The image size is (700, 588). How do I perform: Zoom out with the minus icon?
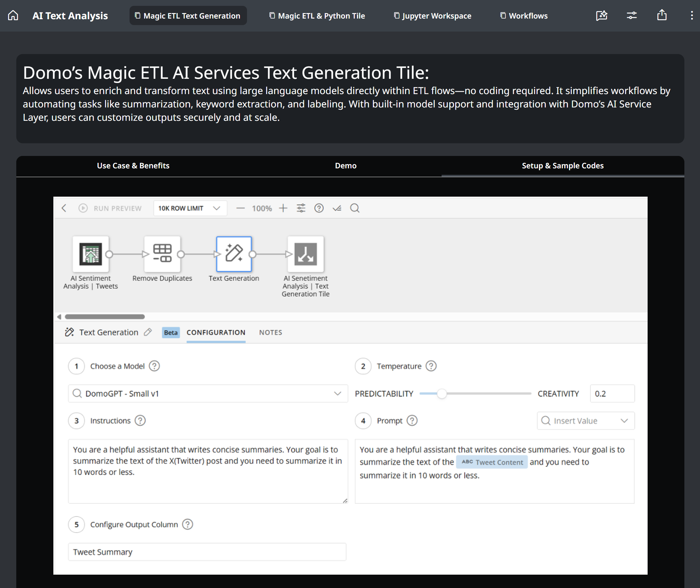(240, 208)
